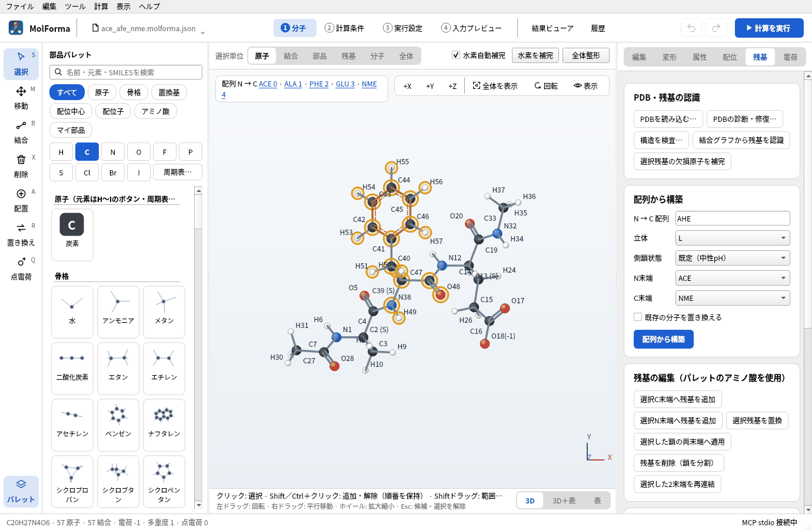Click the PHE 2 residue link
The height and width of the screenshot is (530, 812).
319,84
